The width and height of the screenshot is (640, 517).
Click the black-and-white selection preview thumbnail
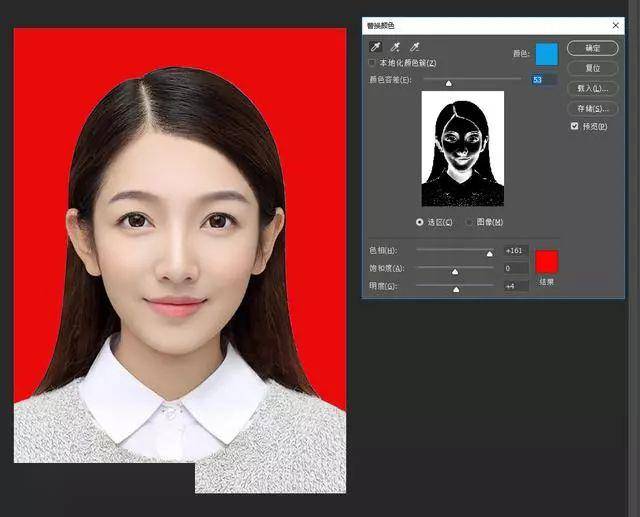462,149
